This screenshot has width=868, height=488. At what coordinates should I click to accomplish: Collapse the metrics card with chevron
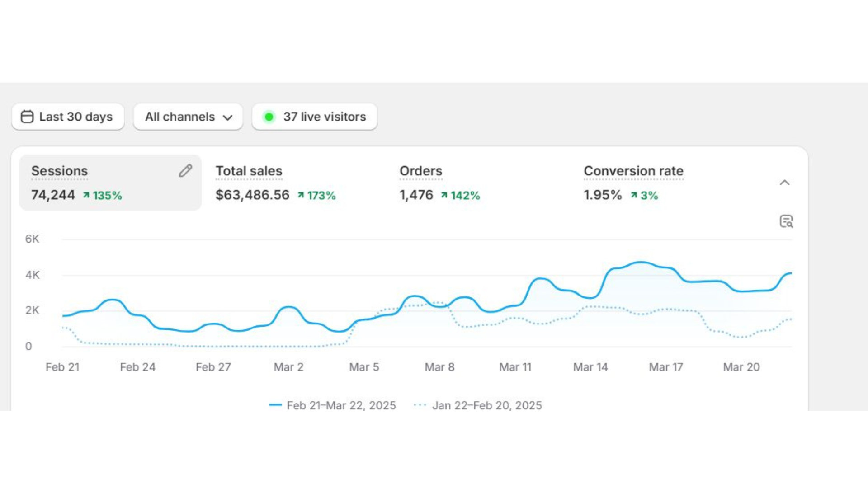[x=785, y=183]
